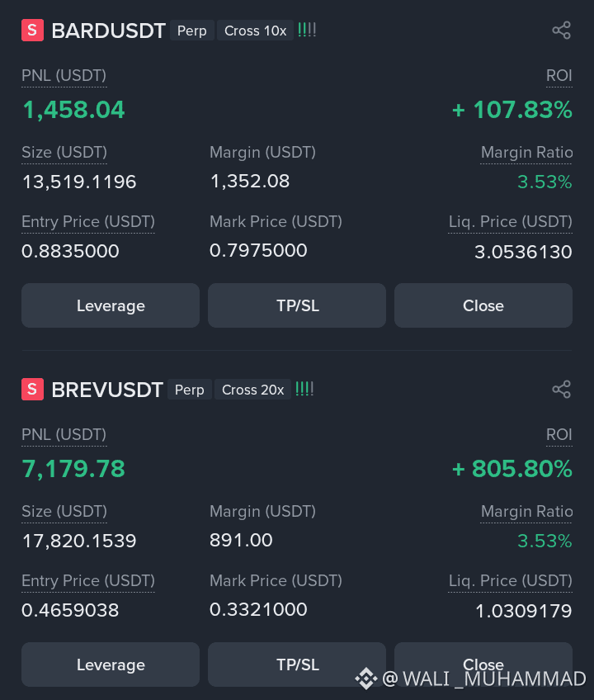The width and height of the screenshot is (594, 700).
Task: Select the liquidation price 1.0309179
Action: tap(524, 611)
